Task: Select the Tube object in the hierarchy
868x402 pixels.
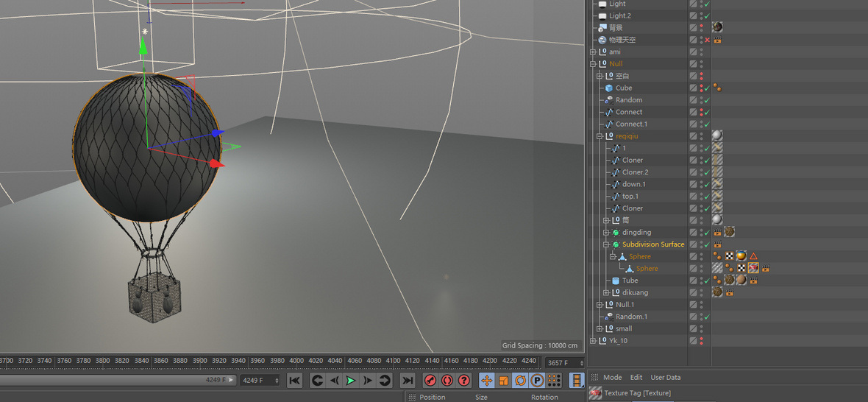Action: point(630,281)
